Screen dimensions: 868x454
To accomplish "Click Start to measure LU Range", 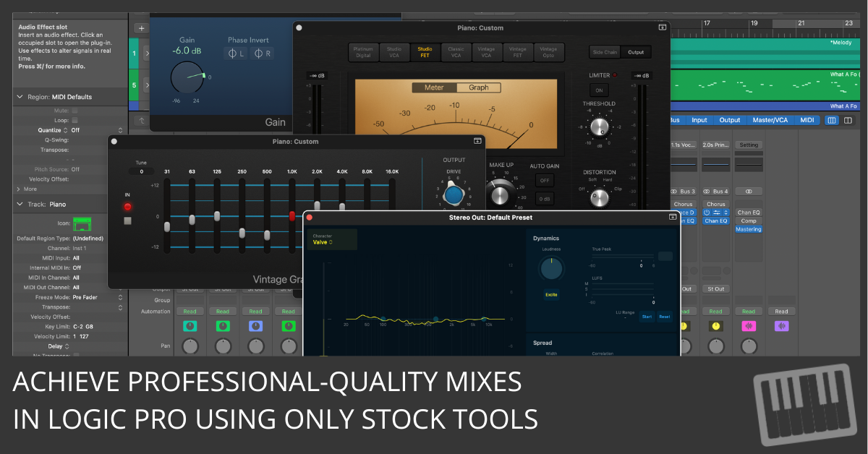I will (647, 316).
